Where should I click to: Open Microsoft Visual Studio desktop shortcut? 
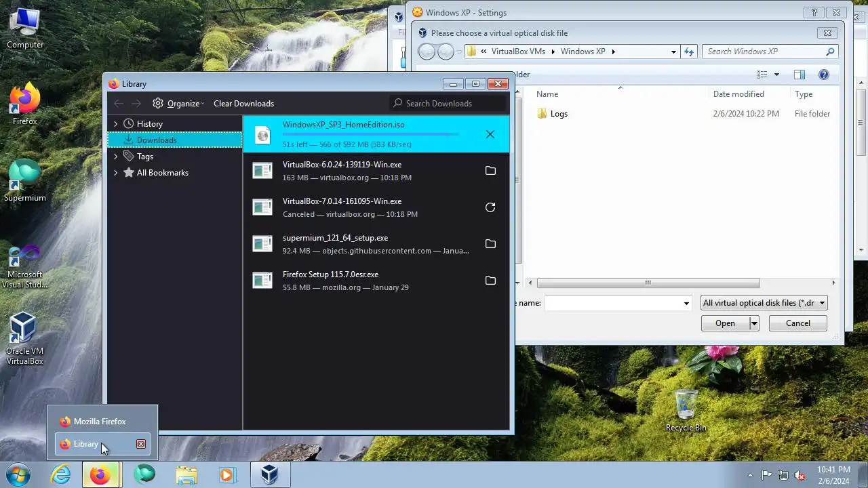coord(25,267)
